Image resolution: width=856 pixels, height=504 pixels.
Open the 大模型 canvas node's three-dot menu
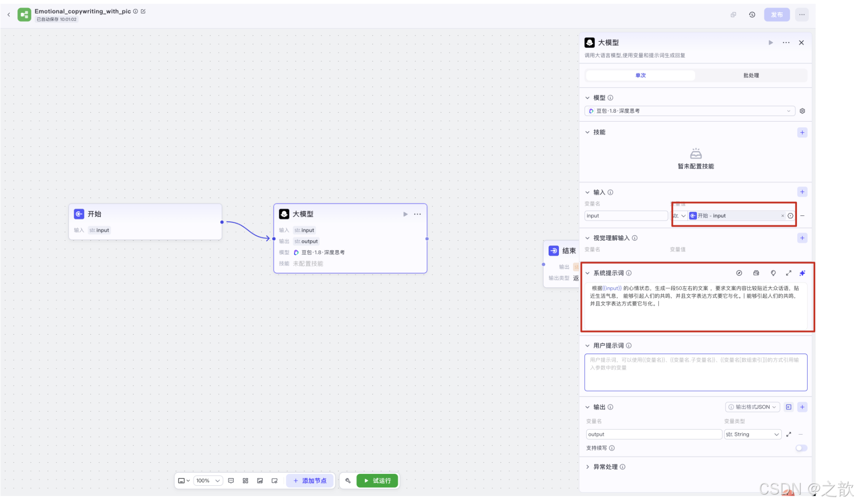point(417,214)
